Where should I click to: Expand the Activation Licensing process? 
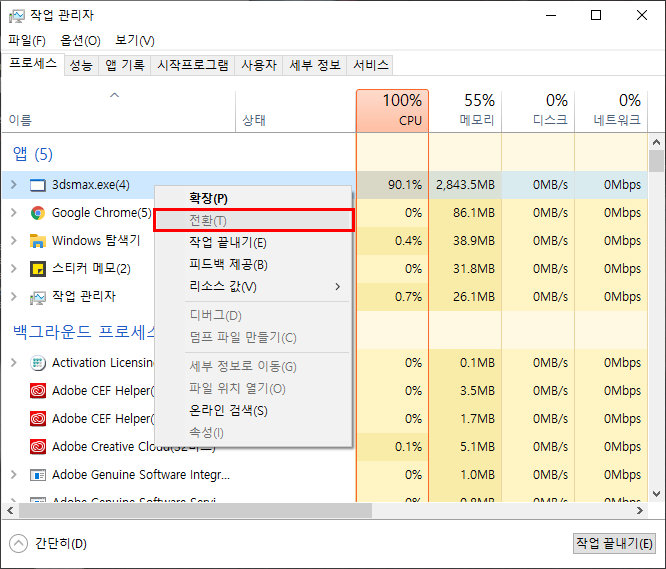click(x=14, y=363)
